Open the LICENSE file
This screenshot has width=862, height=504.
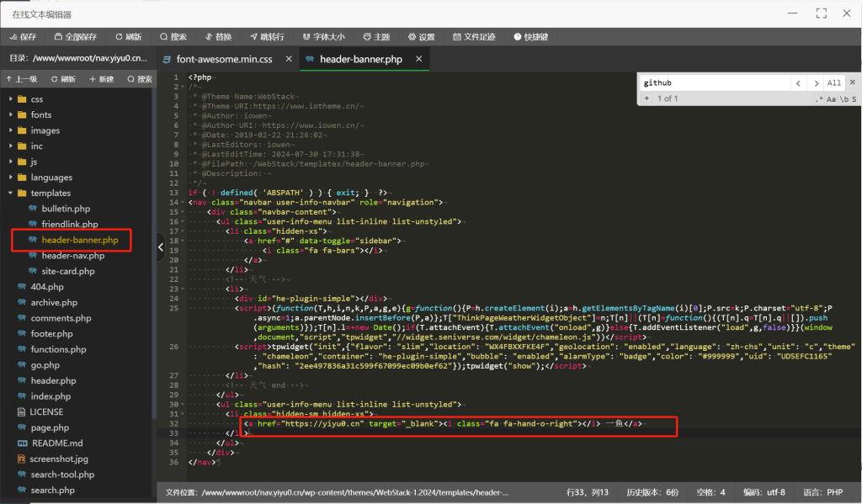(x=46, y=411)
